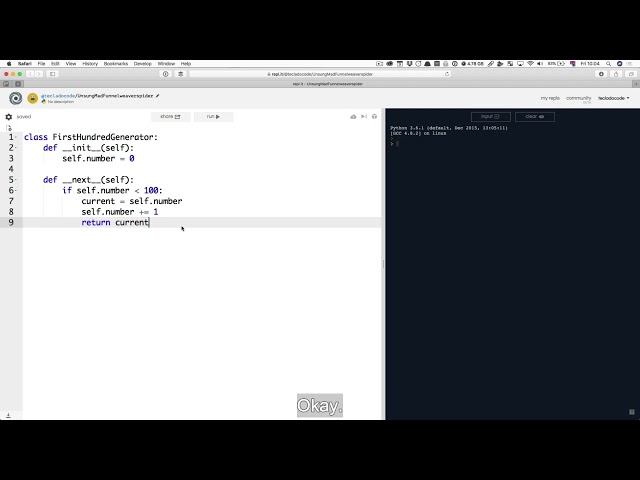Open the second pinned tab
This screenshot has height=480, width=640.
coord(18,84)
